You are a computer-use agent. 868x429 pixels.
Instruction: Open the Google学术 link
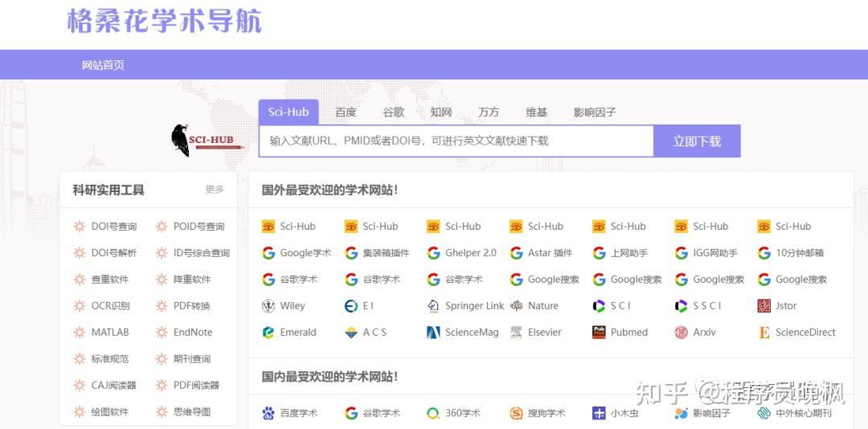[x=305, y=253]
